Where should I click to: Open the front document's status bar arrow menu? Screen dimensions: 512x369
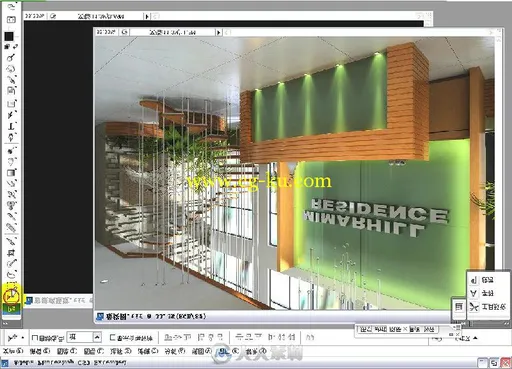tap(219, 32)
